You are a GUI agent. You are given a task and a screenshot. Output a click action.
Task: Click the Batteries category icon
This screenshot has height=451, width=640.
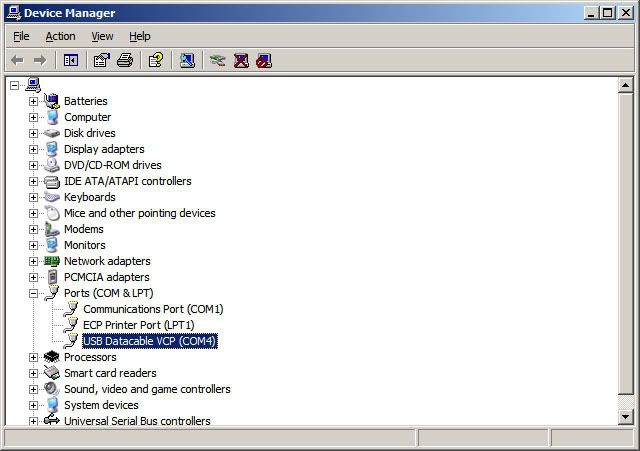click(52, 101)
